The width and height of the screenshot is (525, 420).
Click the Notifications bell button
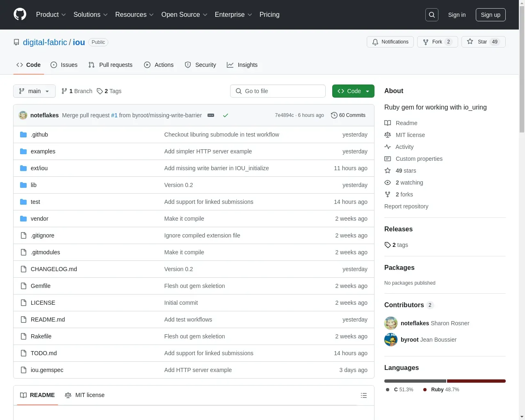coord(390,42)
